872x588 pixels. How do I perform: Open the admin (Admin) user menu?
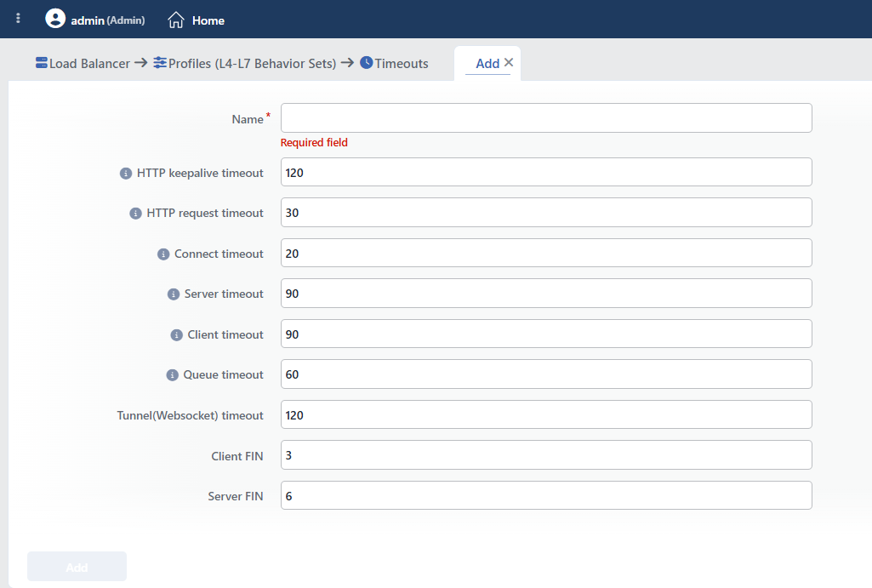click(x=108, y=20)
